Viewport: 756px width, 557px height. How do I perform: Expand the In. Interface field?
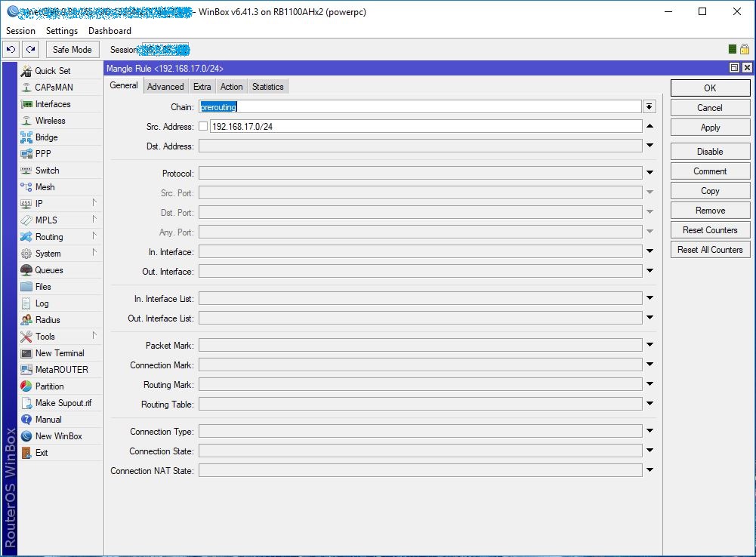click(650, 251)
